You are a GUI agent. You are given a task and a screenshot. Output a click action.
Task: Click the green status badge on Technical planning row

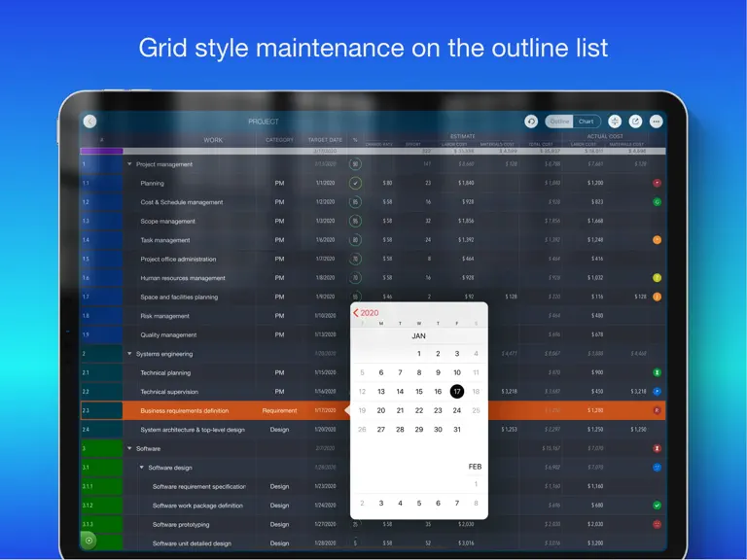click(657, 372)
